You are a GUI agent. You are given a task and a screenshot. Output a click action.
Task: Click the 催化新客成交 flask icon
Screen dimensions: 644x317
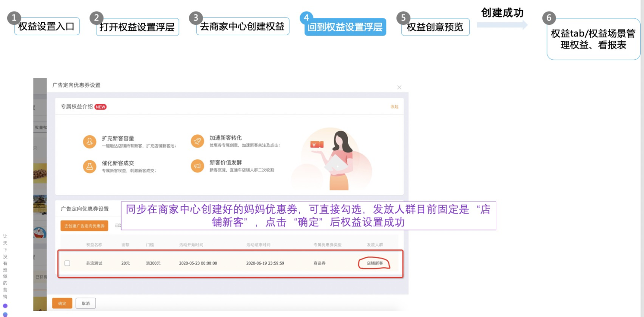90,166
